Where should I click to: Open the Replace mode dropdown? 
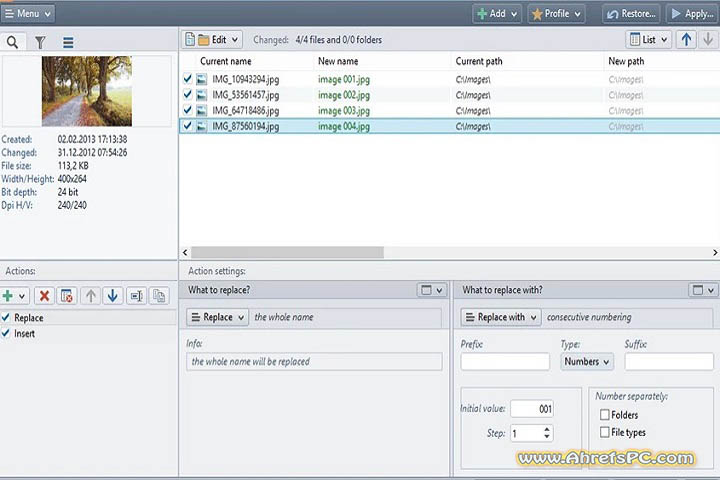218,317
